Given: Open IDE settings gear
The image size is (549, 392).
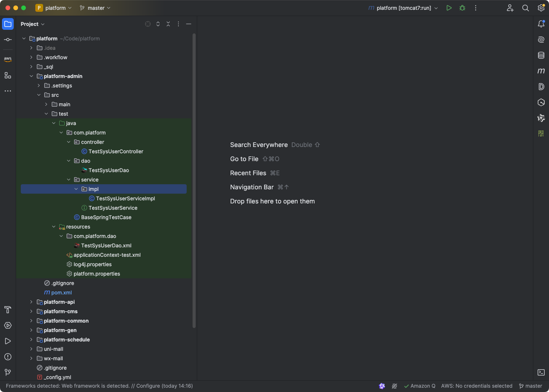Looking at the screenshot, I should coord(541,8).
